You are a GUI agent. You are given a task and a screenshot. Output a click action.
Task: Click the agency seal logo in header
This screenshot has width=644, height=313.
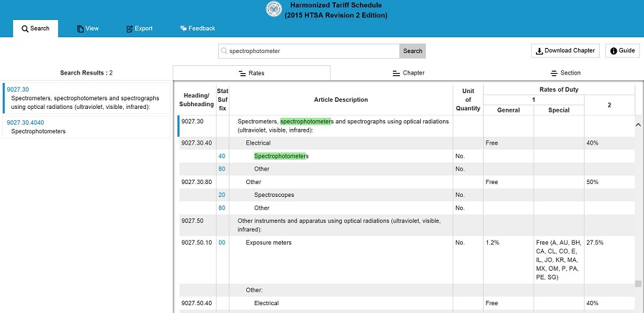(x=273, y=9)
